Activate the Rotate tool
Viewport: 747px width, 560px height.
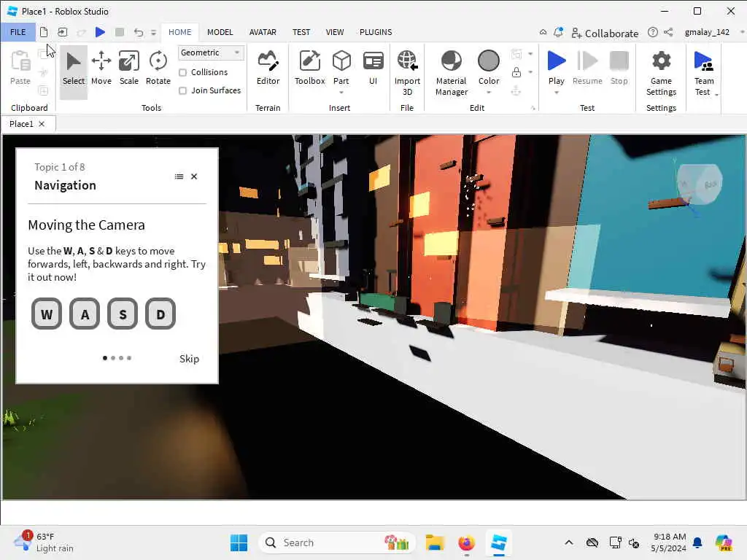point(158,69)
